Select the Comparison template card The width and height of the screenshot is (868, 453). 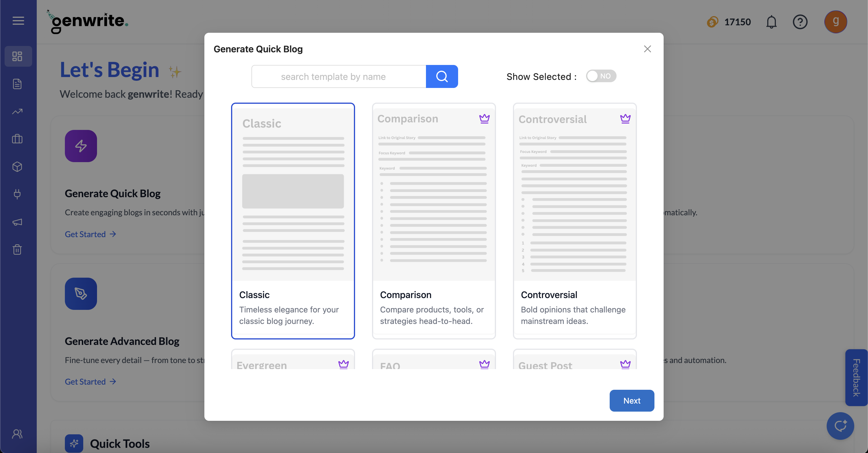(434, 221)
